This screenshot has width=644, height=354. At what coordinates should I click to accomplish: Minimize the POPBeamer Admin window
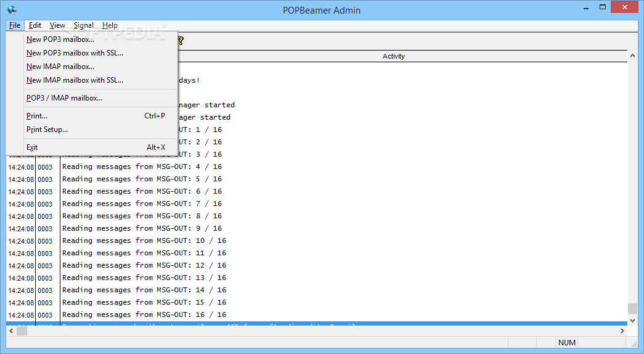587,7
